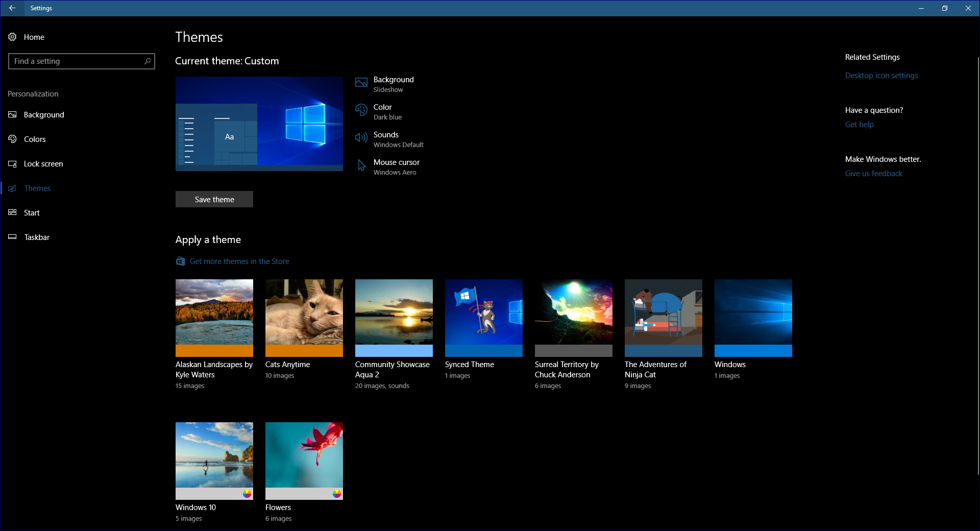Click the Home gear icon

tap(12, 37)
